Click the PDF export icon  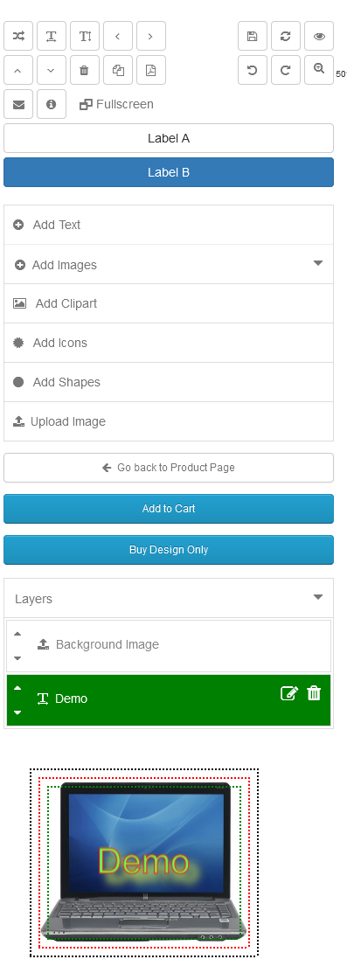(x=150, y=70)
